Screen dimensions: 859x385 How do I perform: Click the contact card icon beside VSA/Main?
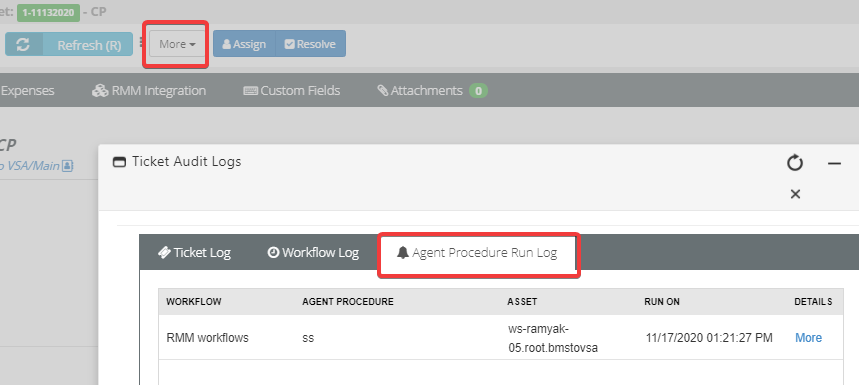point(67,165)
